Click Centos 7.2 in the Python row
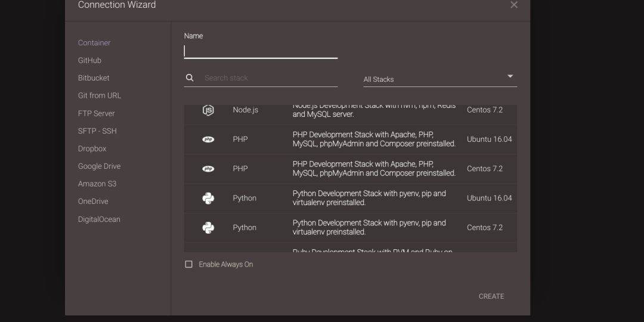The width and height of the screenshot is (644, 322). pos(485,228)
